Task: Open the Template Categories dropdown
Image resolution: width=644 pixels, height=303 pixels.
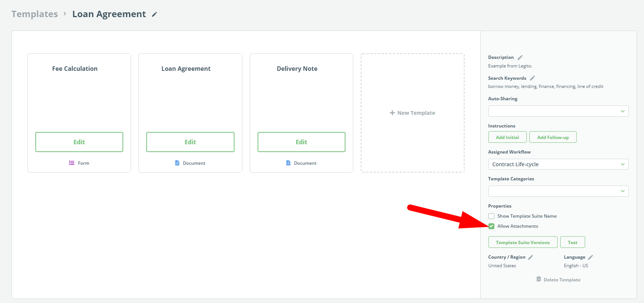Action: pos(558,191)
